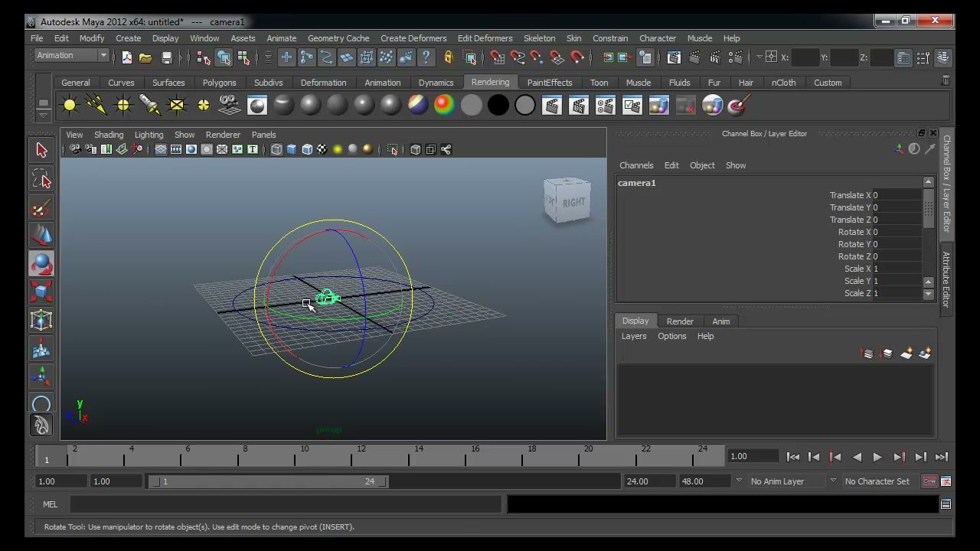Click the viewport select camera icon
Screen dimensions: 980x551
(75, 149)
